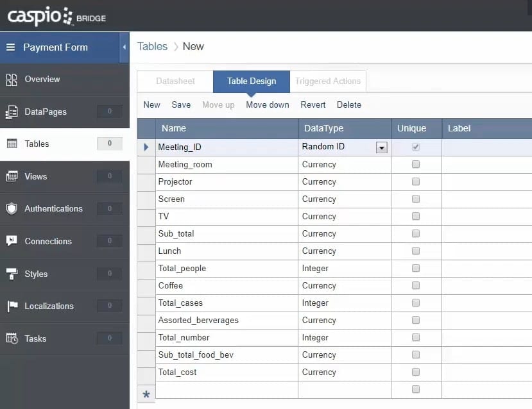Open Localizations via the flag icon
The image size is (532, 409).
point(12,306)
